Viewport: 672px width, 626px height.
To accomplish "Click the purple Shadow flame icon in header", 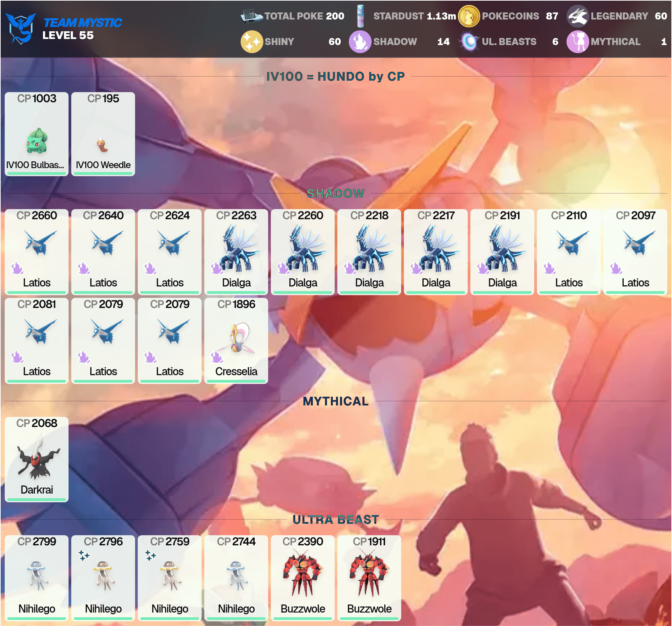I will [x=360, y=42].
